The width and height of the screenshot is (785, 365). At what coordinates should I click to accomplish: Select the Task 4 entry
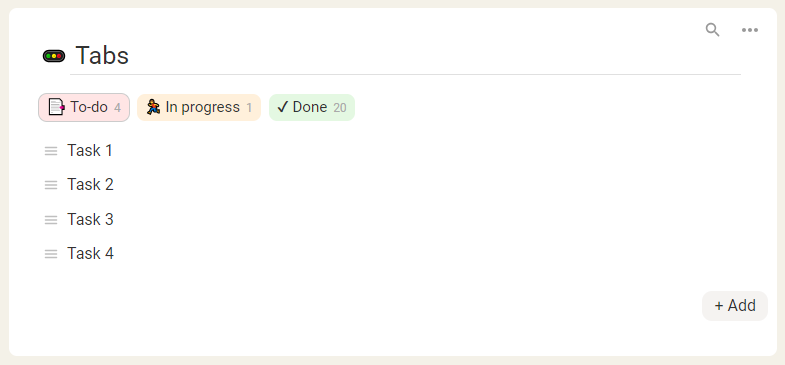coord(91,254)
